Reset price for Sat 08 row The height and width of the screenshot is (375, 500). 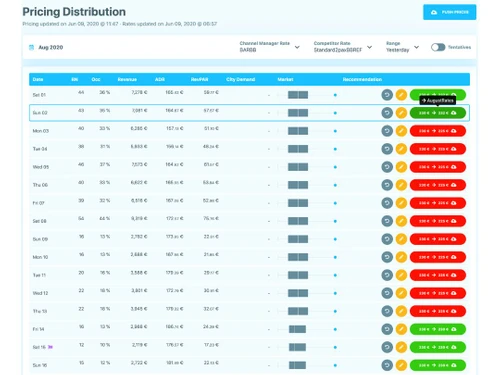[x=387, y=221]
